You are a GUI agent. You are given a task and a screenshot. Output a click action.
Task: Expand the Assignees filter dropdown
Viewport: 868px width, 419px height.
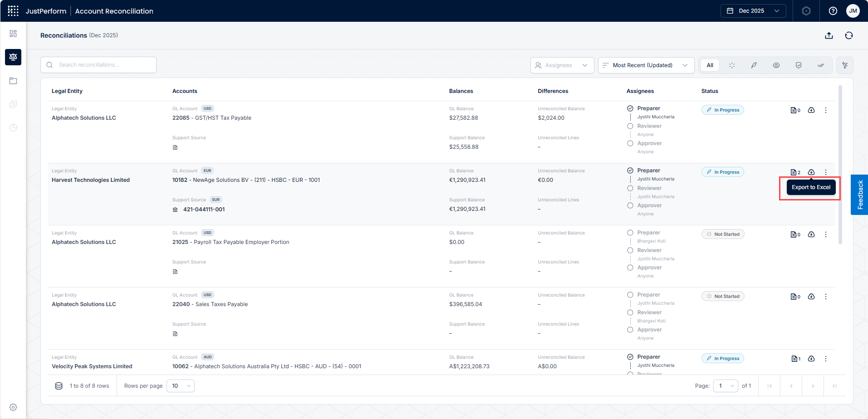coord(562,65)
